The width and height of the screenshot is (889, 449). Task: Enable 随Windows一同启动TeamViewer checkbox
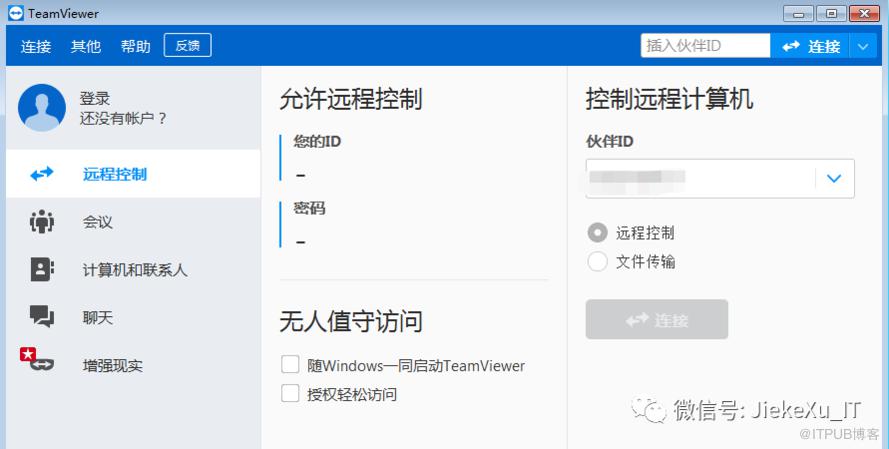click(x=290, y=365)
